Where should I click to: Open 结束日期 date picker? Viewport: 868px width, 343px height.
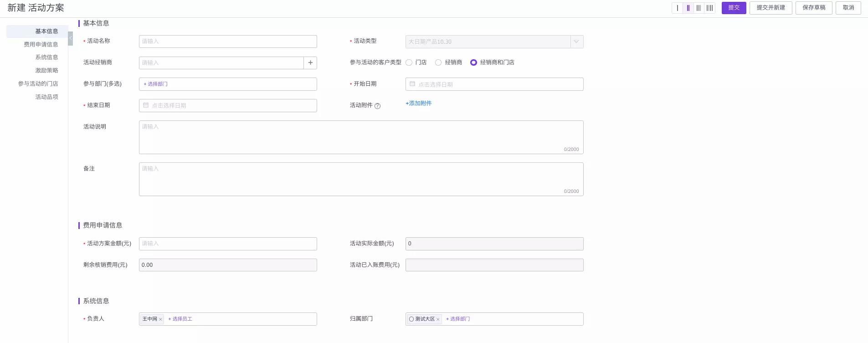[228, 105]
